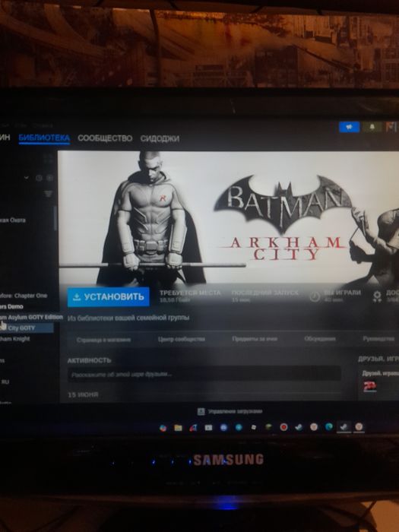399x532 pixels.
Task: Open the Обсуждения link
Action: pos(320,339)
